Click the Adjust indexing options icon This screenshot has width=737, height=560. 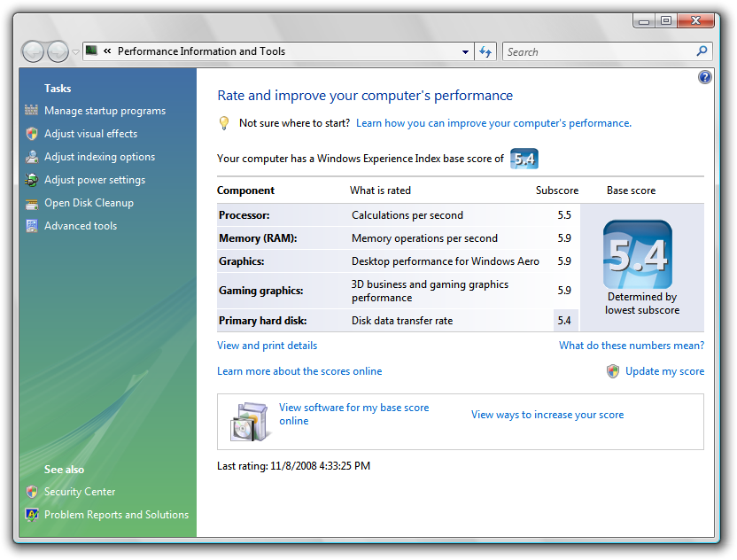[32, 157]
